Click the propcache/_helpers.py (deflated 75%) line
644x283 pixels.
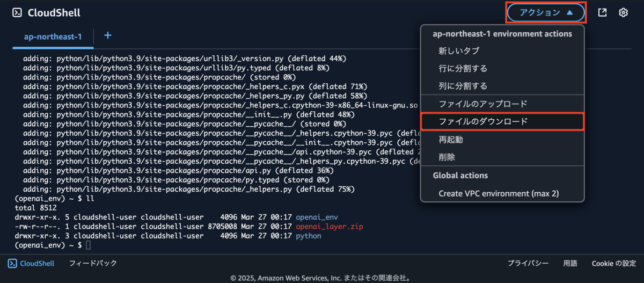click(189, 189)
